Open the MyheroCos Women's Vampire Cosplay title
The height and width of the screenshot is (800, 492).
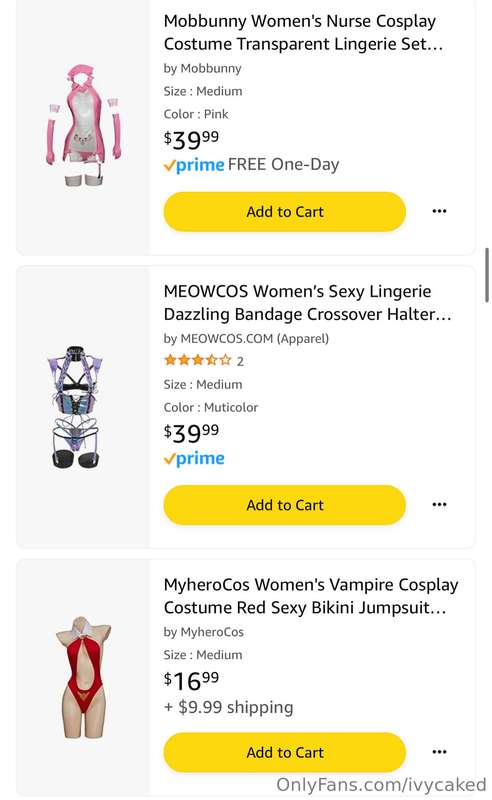[311, 596]
